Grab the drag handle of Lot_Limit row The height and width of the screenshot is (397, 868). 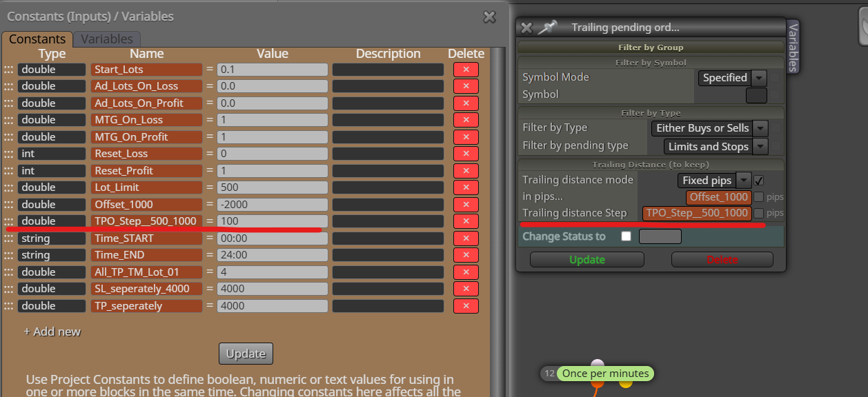tap(8, 187)
